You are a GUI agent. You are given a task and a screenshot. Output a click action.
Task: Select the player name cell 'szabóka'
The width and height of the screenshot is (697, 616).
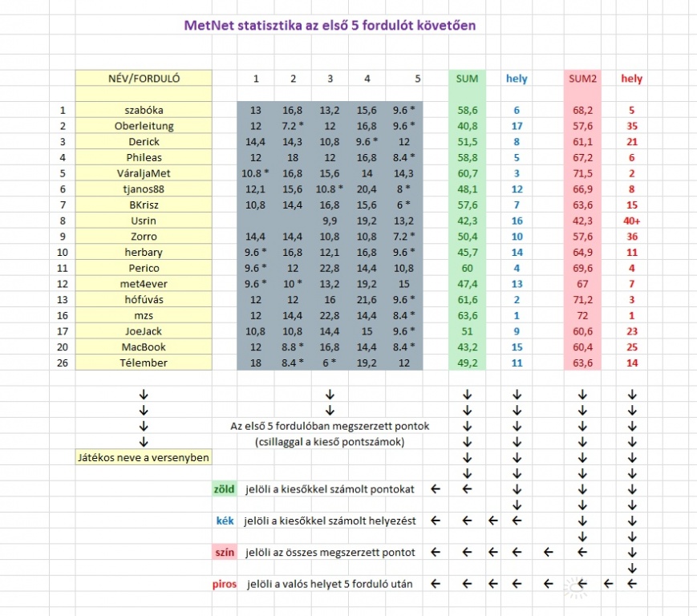[x=144, y=110]
